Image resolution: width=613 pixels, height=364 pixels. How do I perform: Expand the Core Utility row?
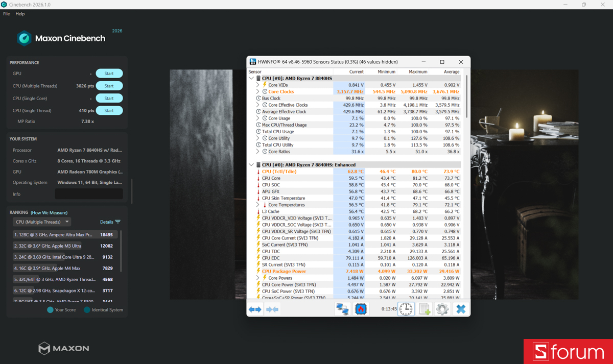258,138
